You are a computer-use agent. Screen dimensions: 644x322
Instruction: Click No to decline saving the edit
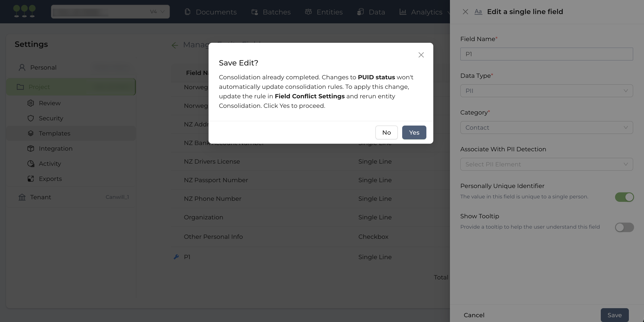tap(386, 132)
